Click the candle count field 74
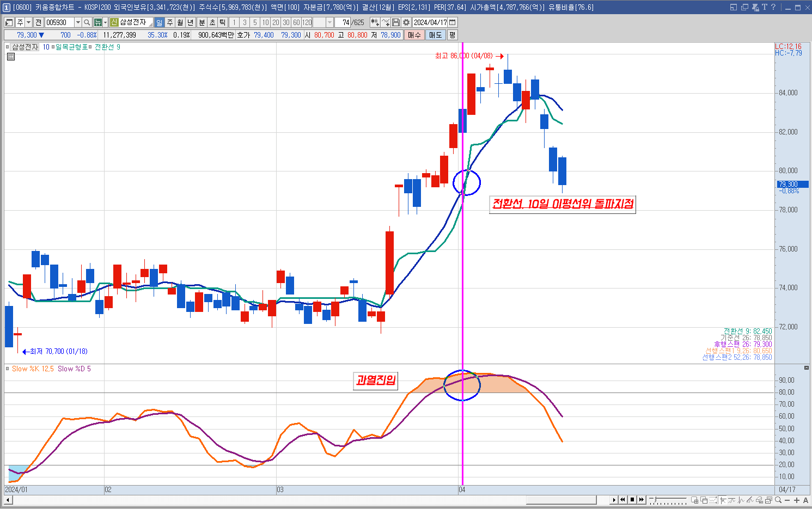 (343, 22)
